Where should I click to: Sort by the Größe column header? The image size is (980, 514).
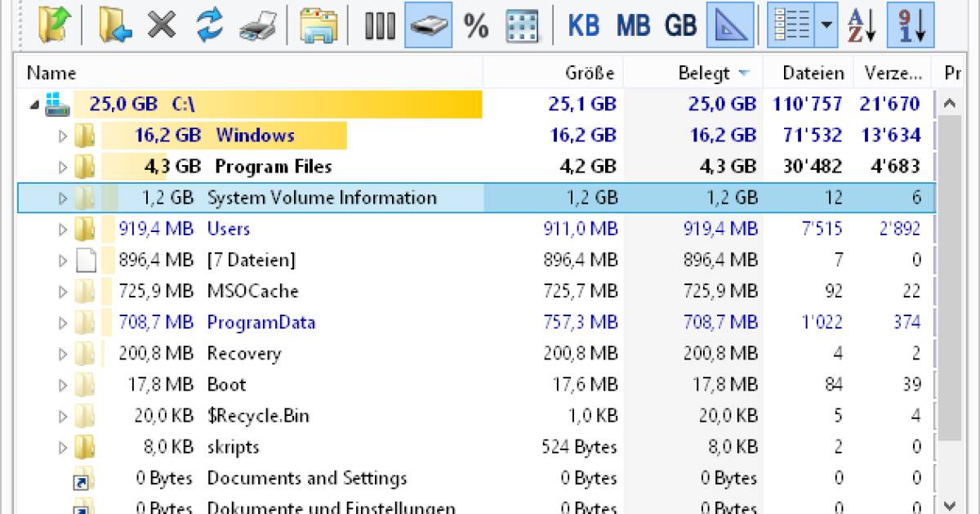554,73
